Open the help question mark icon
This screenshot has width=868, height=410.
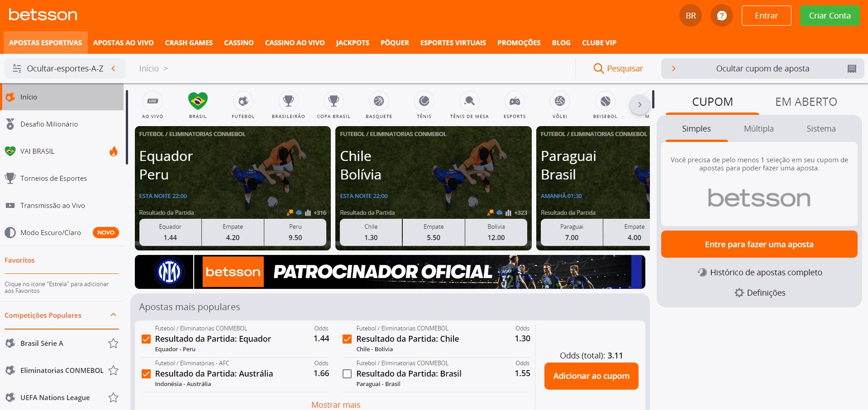pos(721,15)
